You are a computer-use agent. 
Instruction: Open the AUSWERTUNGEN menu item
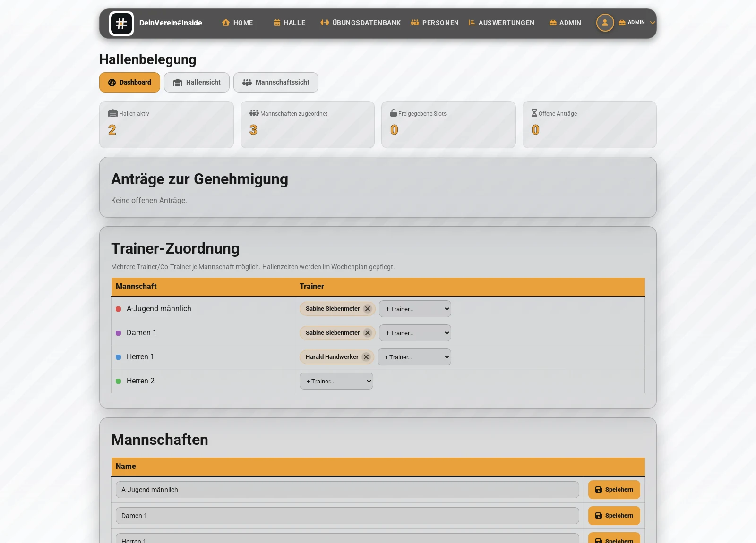(501, 23)
